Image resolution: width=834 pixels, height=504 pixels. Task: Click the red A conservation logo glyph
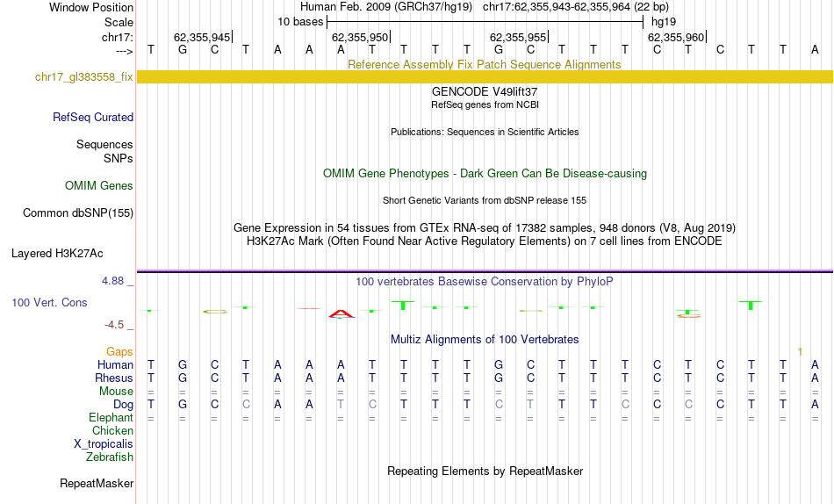coord(341,314)
